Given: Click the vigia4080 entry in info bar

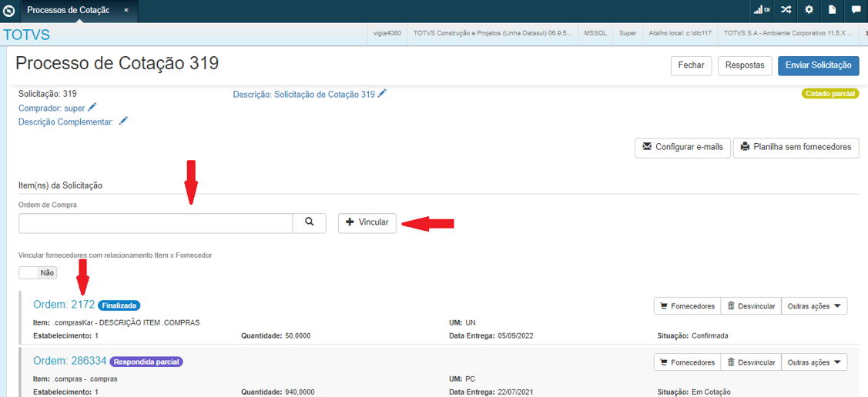Looking at the screenshot, I should click(x=387, y=33).
